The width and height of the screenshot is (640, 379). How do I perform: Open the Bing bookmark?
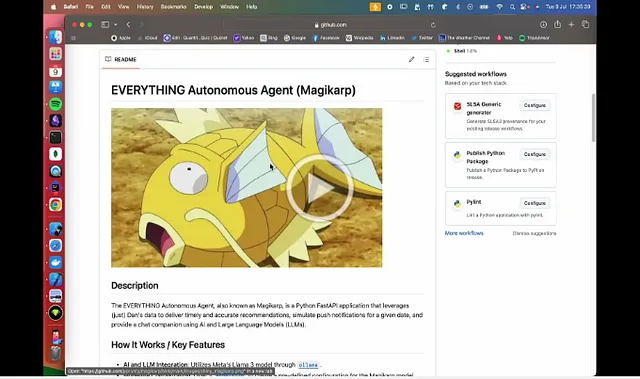[269, 38]
